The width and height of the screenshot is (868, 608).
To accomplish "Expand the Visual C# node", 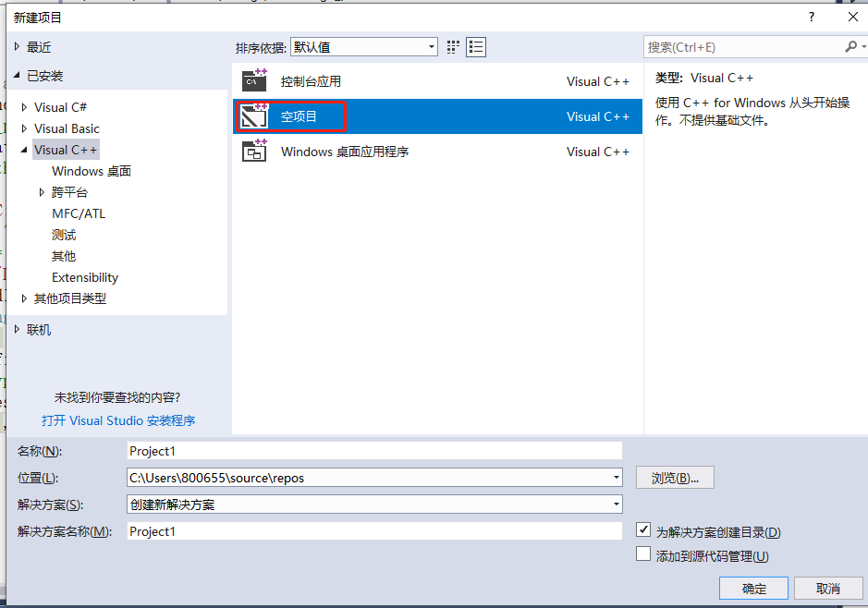I will tap(24, 107).
